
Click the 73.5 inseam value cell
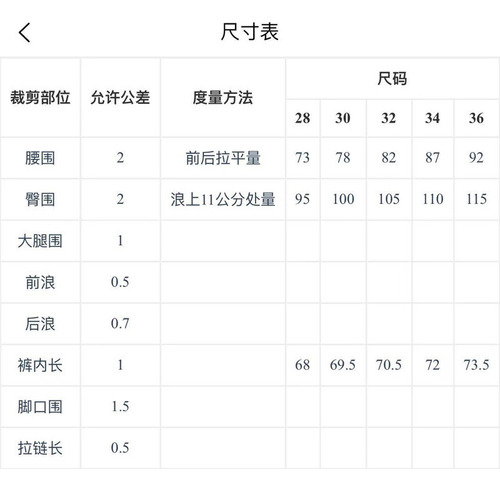coord(476,365)
